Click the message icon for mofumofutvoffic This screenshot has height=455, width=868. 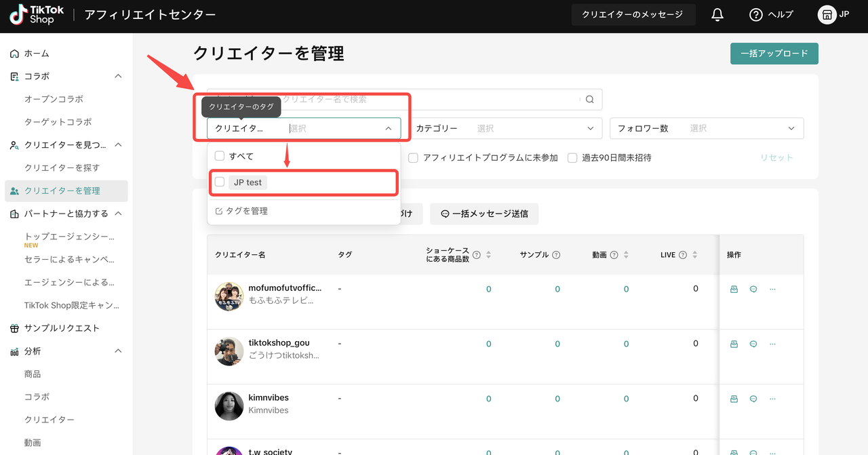(x=753, y=289)
